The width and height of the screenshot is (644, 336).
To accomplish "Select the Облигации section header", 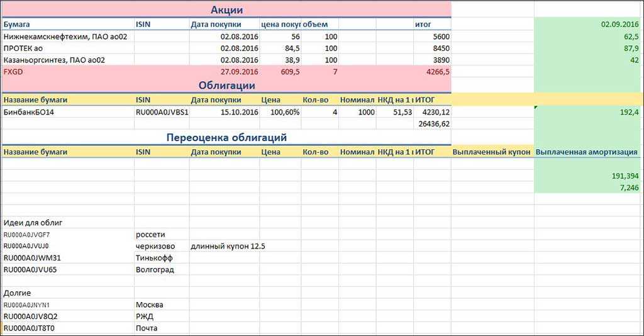I will coord(226,86).
